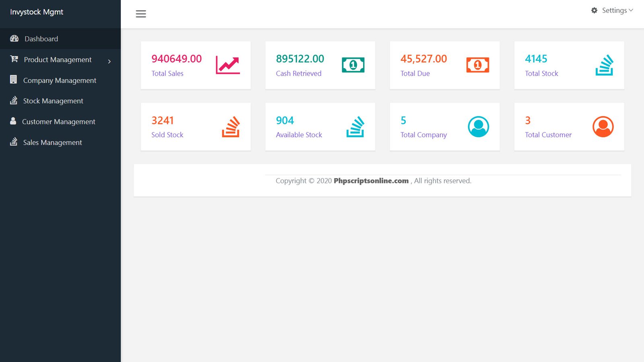Viewport: 644px width, 362px height.
Task: Click the Available Stock label
Action: pos(299,135)
